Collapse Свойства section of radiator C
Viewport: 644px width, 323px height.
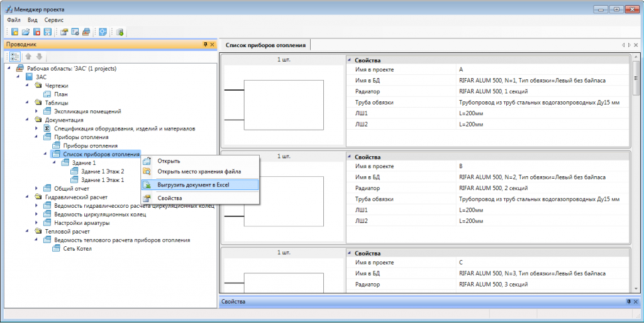350,254
